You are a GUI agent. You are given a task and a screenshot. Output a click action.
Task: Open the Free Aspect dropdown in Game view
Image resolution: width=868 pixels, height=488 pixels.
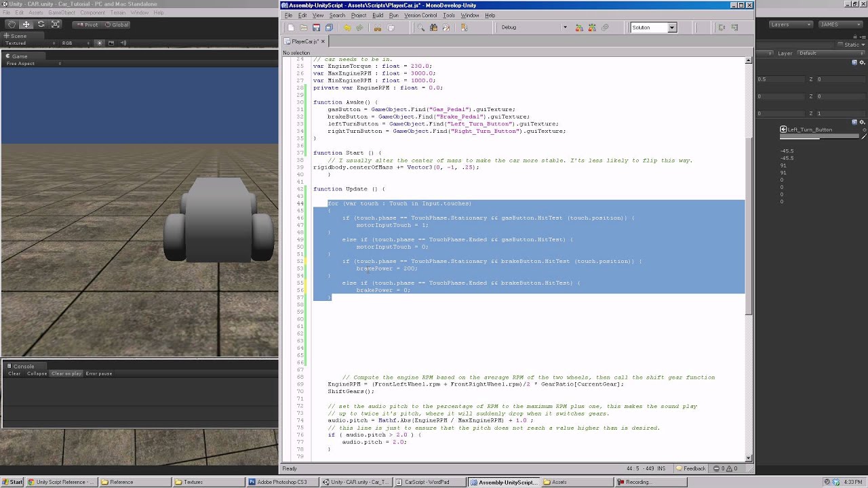pyautogui.click(x=33, y=64)
